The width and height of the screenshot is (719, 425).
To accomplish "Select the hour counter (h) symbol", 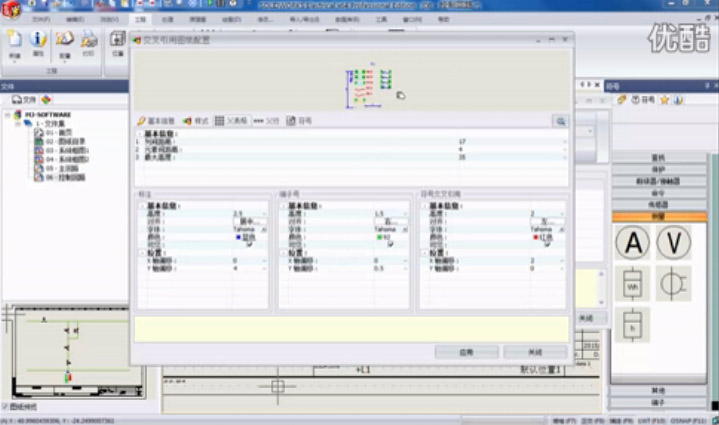I will [632, 325].
